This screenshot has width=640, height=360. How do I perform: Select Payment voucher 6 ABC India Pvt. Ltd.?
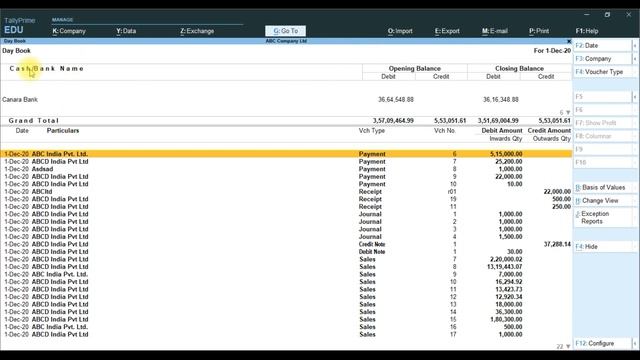(x=286, y=154)
